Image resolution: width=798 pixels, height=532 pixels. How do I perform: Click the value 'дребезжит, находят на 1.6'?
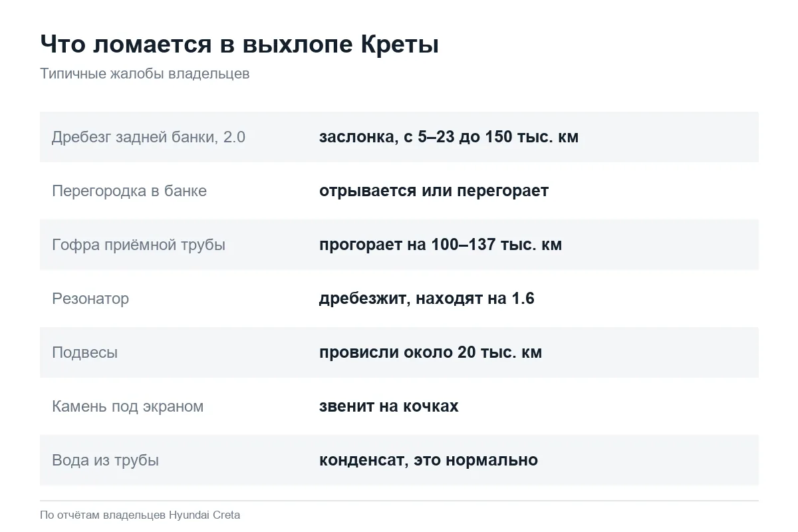point(427,299)
